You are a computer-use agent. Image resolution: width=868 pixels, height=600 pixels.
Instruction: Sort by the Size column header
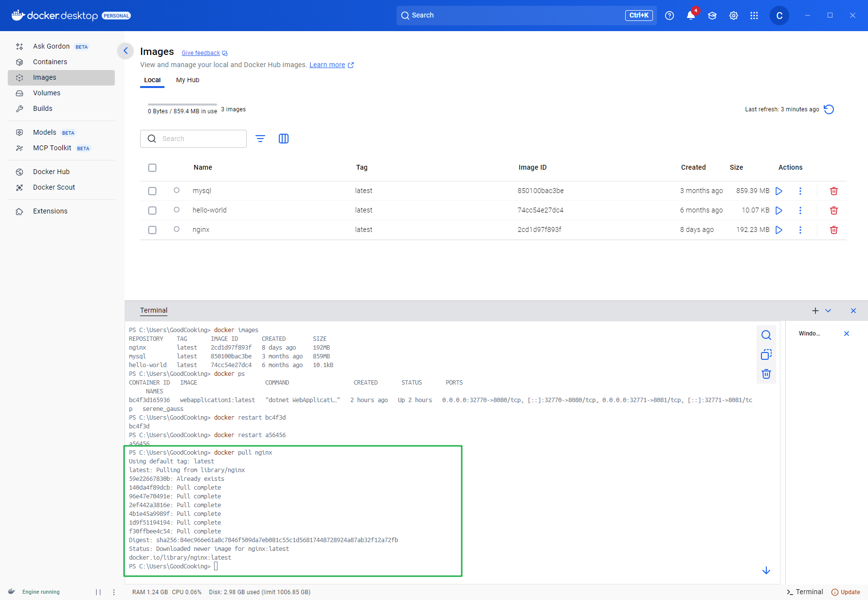click(736, 167)
